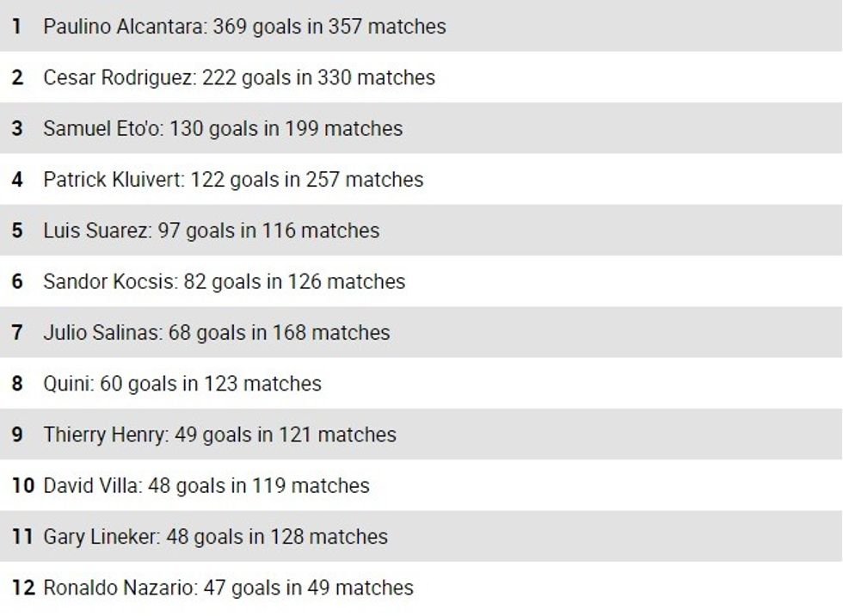Select the David Villa 48 goals entry
This screenshot has width=843, height=616.
(x=206, y=486)
